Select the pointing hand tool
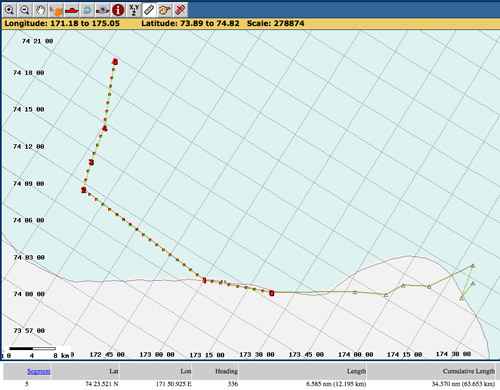The image size is (500, 390). pyautogui.click(x=165, y=10)
